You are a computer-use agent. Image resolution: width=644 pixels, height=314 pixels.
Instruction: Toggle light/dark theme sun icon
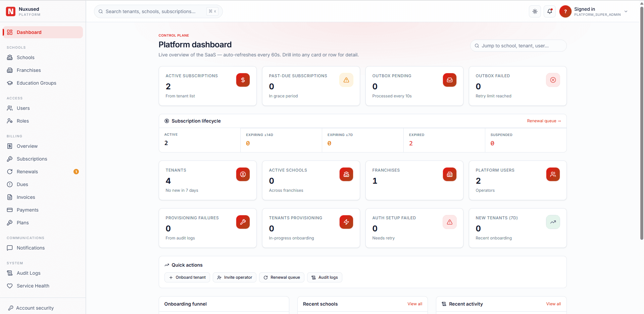[535, 11]
